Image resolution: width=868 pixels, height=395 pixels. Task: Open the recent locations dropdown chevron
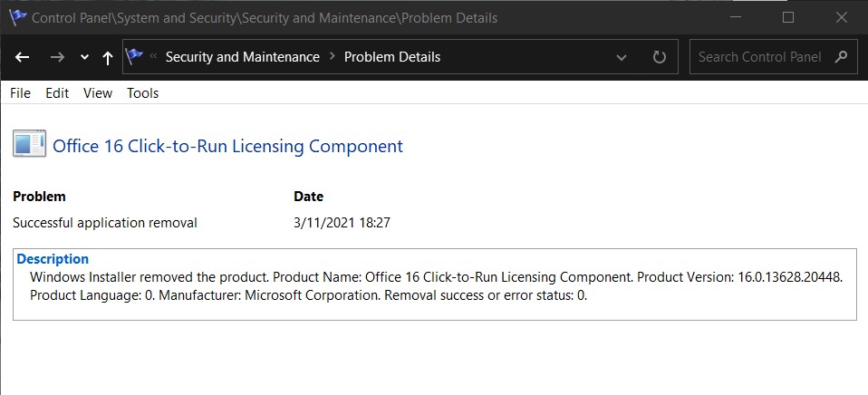point(84,57)
